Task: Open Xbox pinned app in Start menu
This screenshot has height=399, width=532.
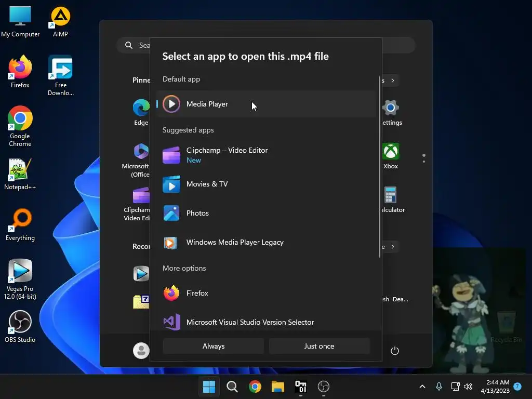Action: 391,156
